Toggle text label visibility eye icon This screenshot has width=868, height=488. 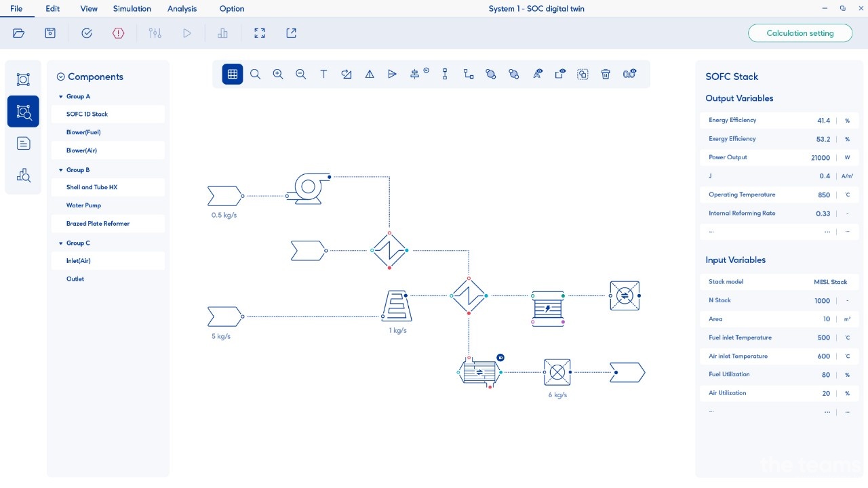(x=537, y=75)
